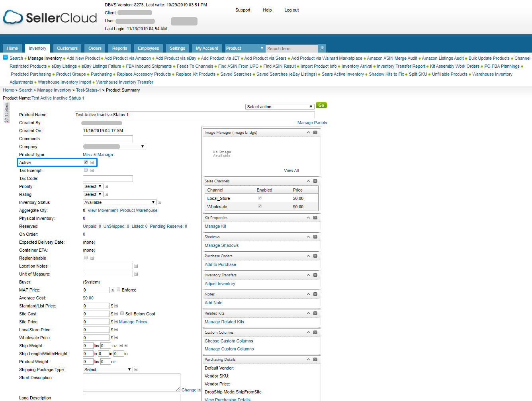Click the small icon beside Inventory Status dropdown
The width and height of the screenshot is (532, 401).
pyautogui.click(x=160, y=202)
